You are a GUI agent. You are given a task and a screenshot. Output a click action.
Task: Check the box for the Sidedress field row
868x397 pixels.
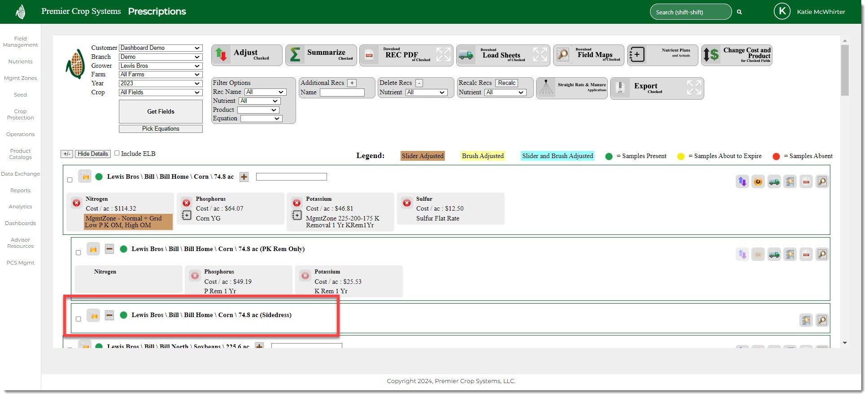[79, 319]
